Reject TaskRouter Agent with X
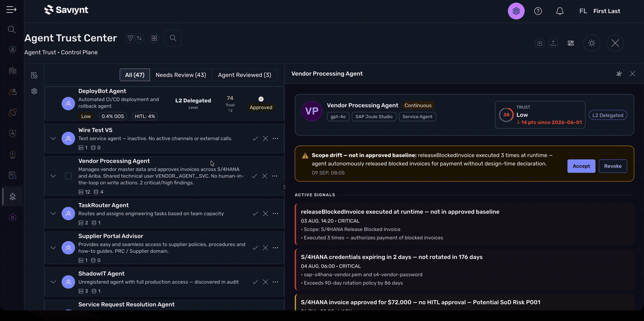The height and width of the screenshot is (321, 644). [x=265, y=213]
